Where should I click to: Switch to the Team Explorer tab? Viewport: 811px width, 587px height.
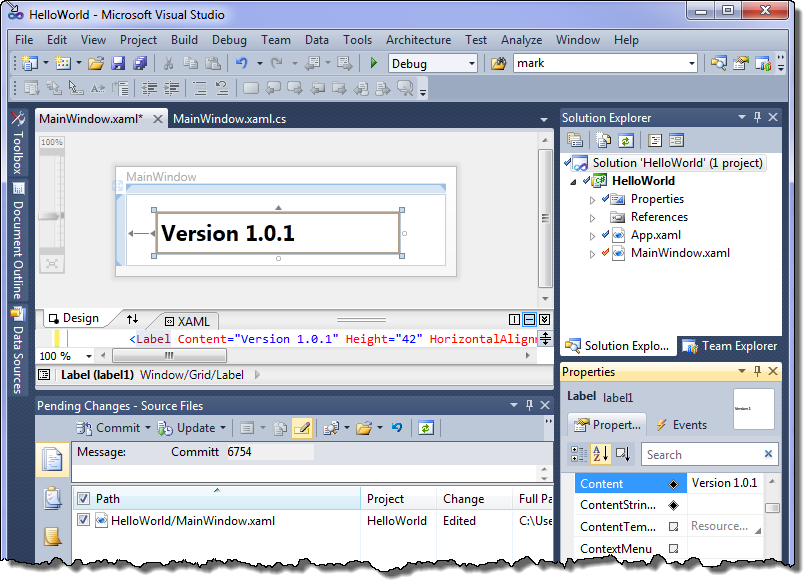tap(730, 345)
